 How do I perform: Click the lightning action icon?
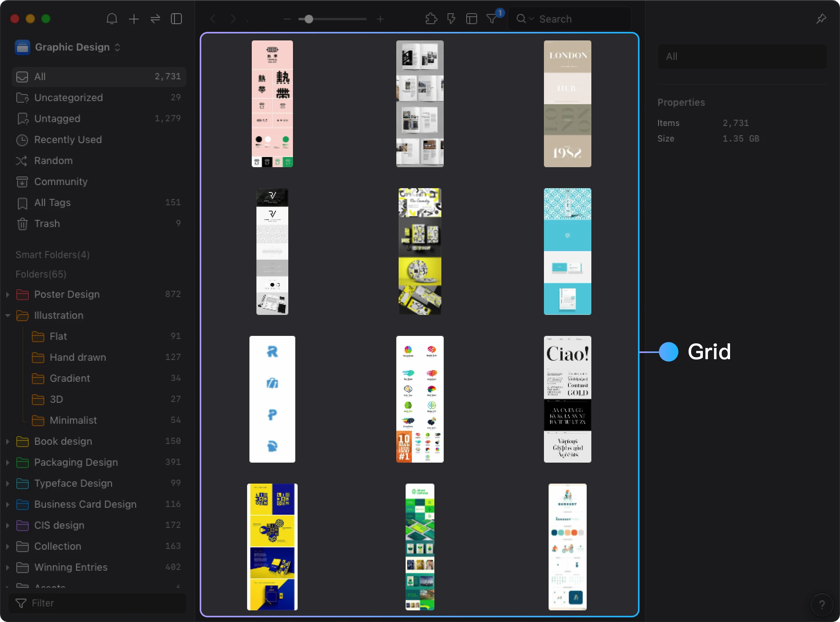coord(451,19)
